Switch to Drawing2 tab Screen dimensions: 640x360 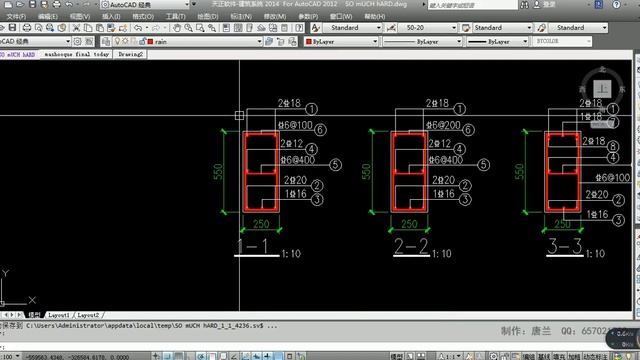[131, 54]
